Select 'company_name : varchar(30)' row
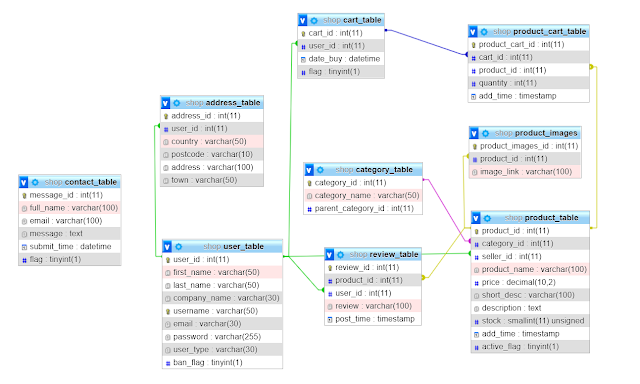 [222, 298]
